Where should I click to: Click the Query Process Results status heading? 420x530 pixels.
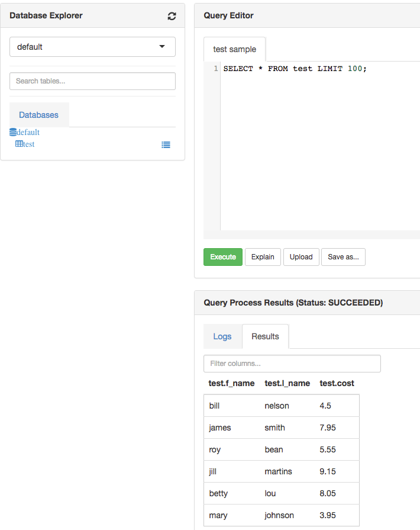click(293, 303)
